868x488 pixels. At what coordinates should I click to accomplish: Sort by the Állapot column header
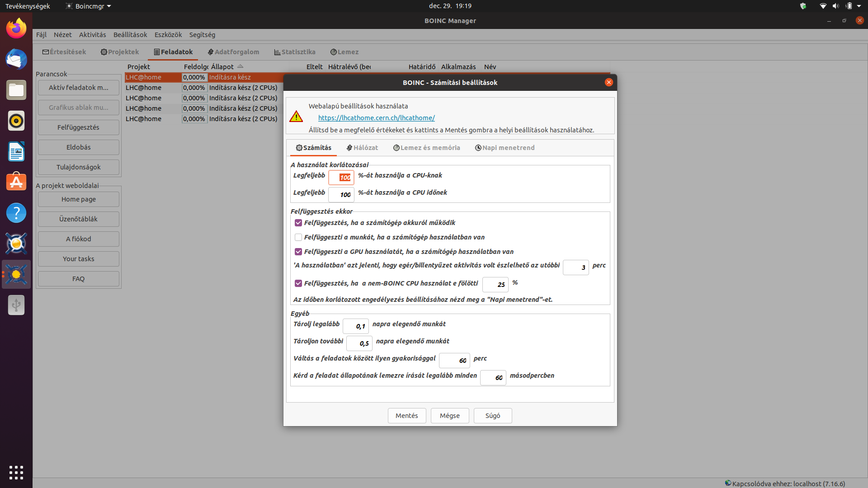click(x=226, y=66)
